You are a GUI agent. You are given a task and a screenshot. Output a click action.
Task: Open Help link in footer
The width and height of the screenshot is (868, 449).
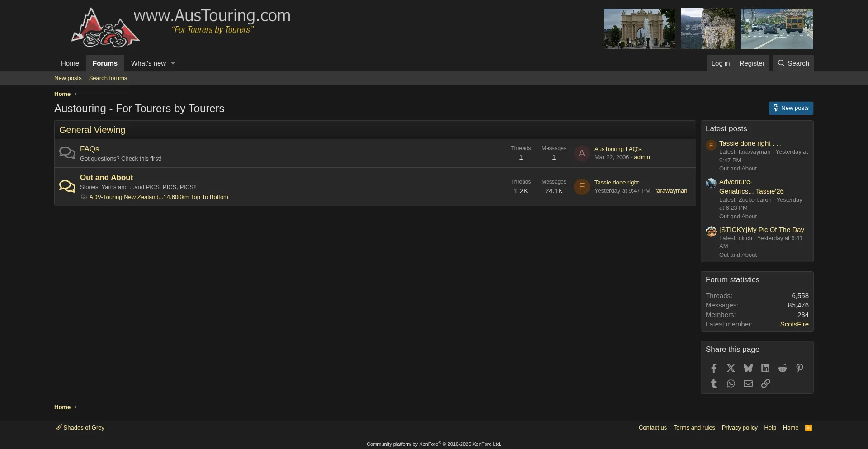click(770, 428)
